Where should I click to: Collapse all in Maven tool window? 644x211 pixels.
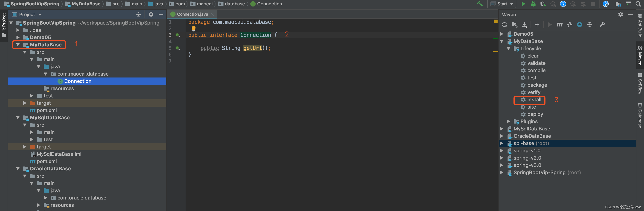pyautogui.click(x=590, y=25)
